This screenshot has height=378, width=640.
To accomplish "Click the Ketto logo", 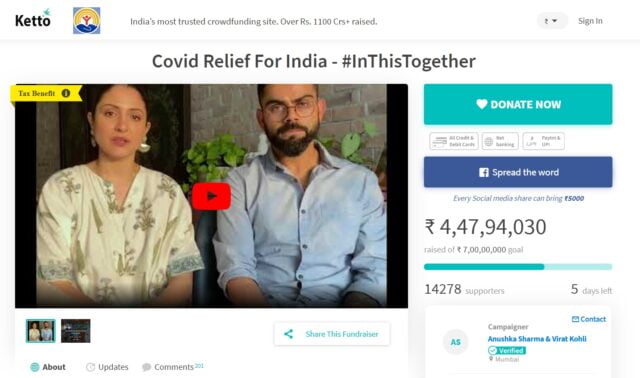I will (x=33, y=19).
